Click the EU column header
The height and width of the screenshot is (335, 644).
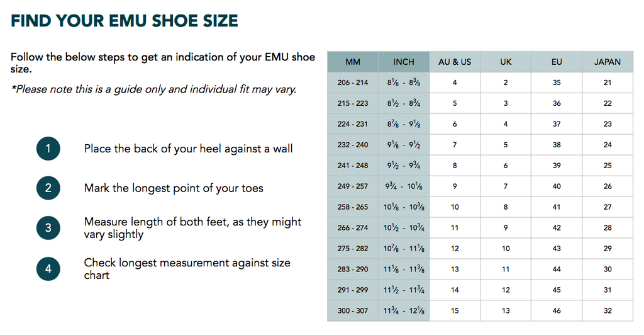(x=557, y=62)
